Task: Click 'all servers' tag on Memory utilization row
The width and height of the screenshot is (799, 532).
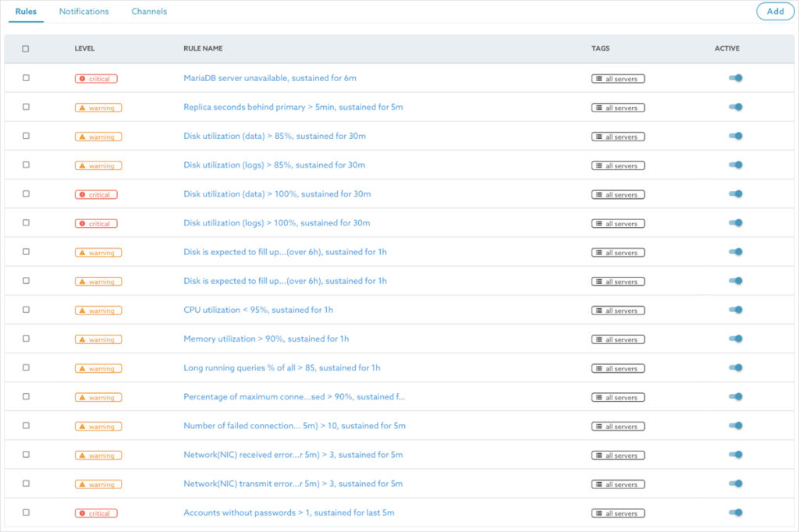Action: pos(617,339)
